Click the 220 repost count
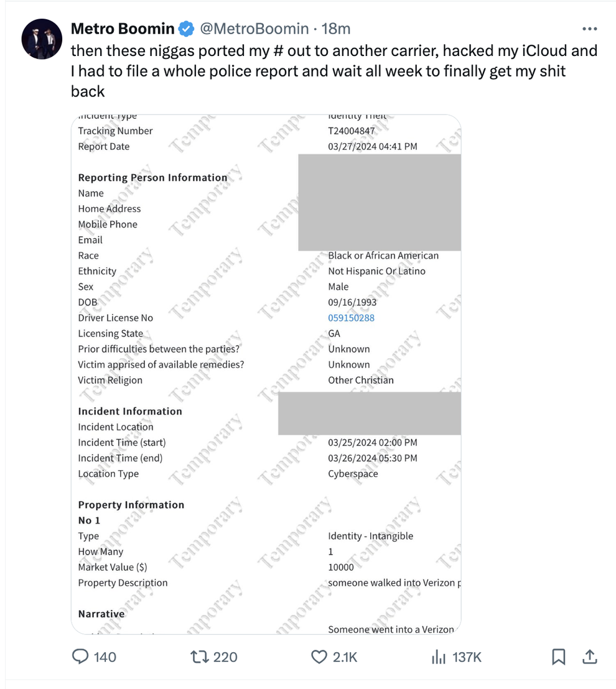 click(225, 657)
